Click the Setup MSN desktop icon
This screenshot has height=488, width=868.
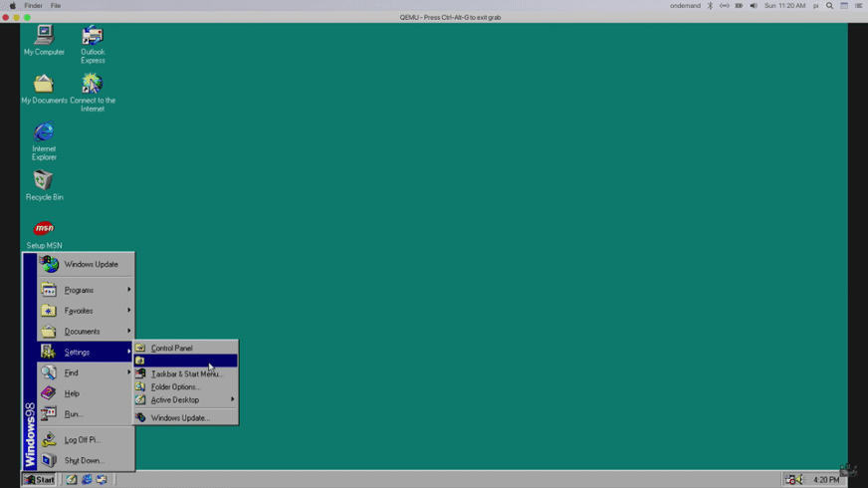44,229
